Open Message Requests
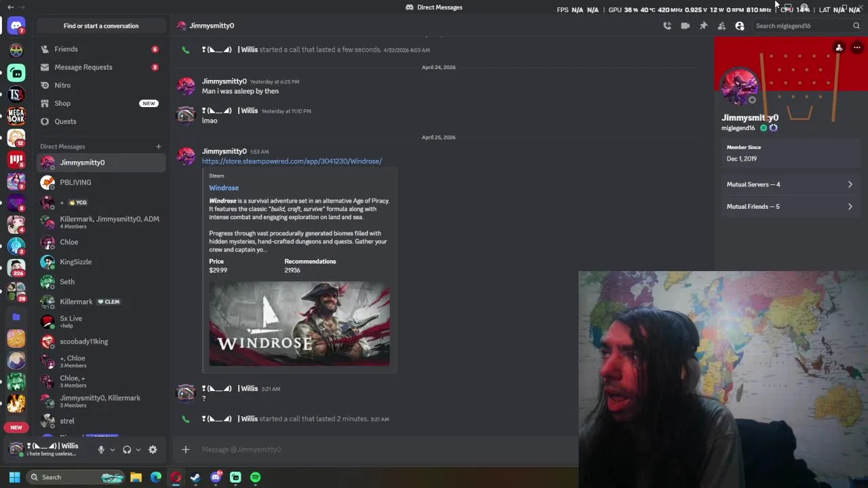The width and height of the screenshot is (868, 488). click(x=101, y=67)
